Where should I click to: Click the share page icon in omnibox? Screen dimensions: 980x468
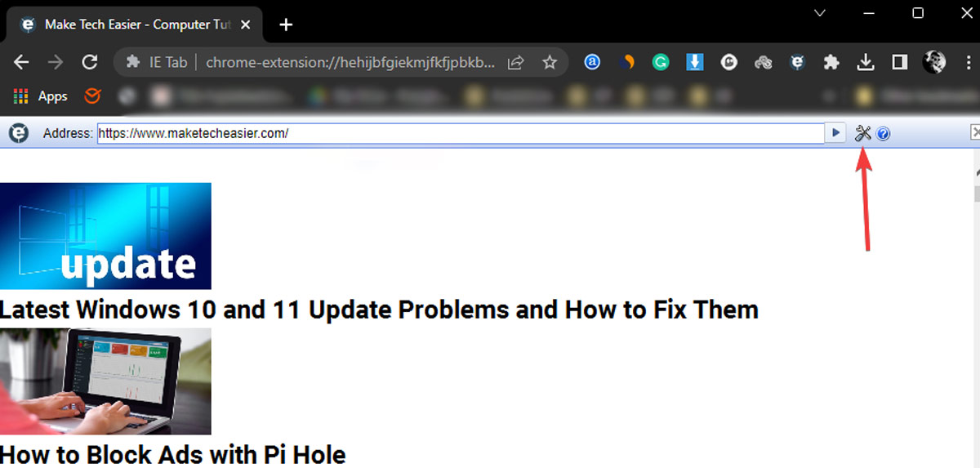516,62
